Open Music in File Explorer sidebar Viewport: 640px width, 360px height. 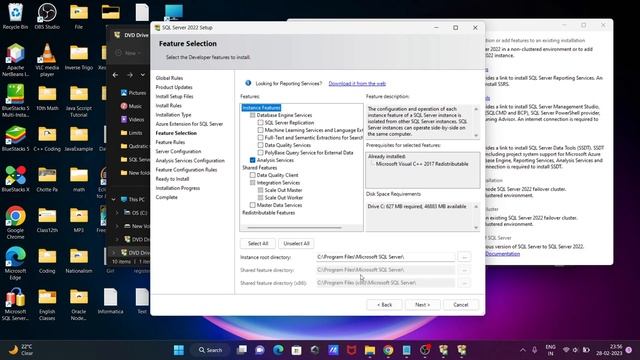pos(131,106)
